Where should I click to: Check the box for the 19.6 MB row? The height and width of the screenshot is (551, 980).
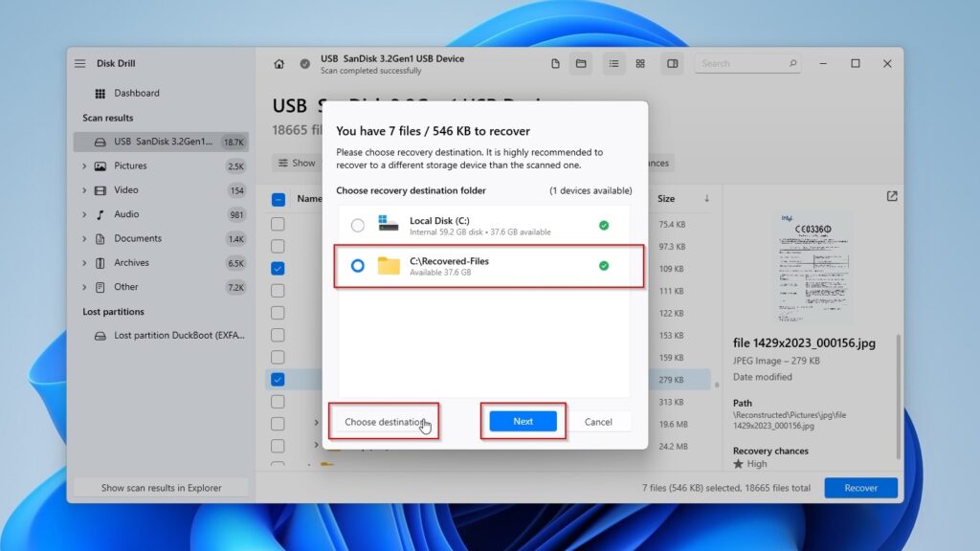pyautogui.click(x=278, y=424)
